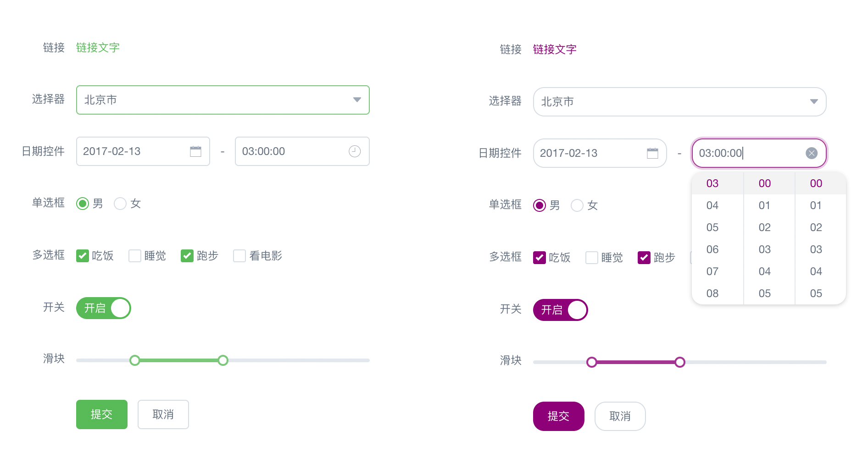The width and height of the screenshot is (868, 464).
Task: Open the green 链接文字 link
Action: (x=98, y=47)
